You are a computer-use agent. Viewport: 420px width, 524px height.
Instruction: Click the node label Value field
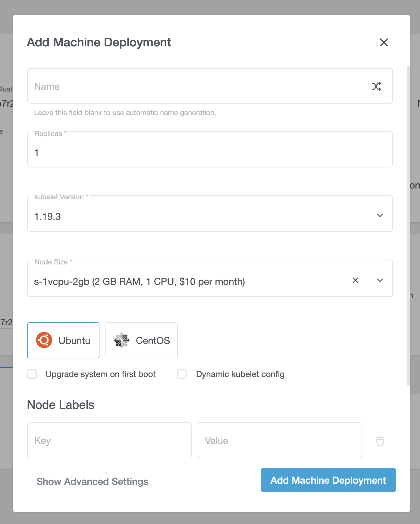(280, 441)
